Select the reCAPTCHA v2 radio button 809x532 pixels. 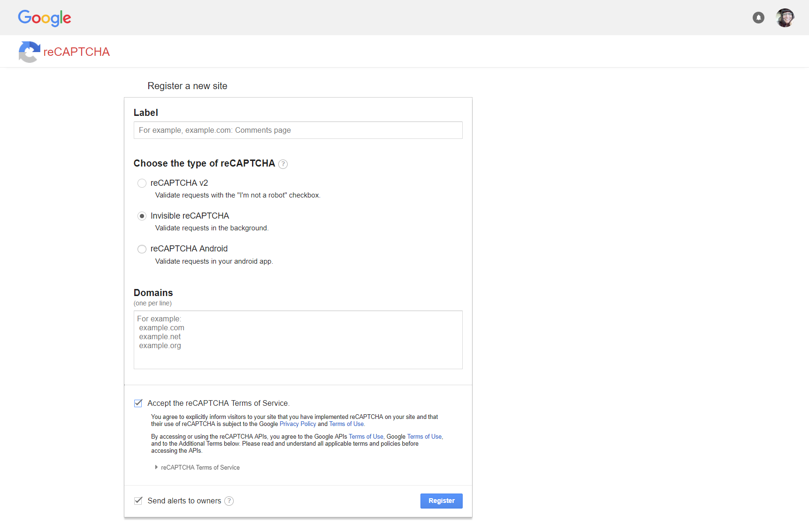tap(142, 183)
